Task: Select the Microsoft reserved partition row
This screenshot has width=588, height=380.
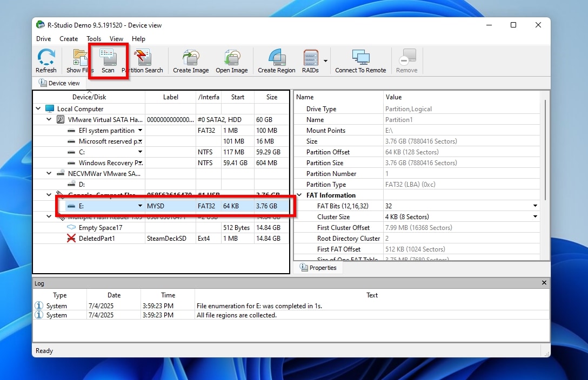Action: (161, 141)
